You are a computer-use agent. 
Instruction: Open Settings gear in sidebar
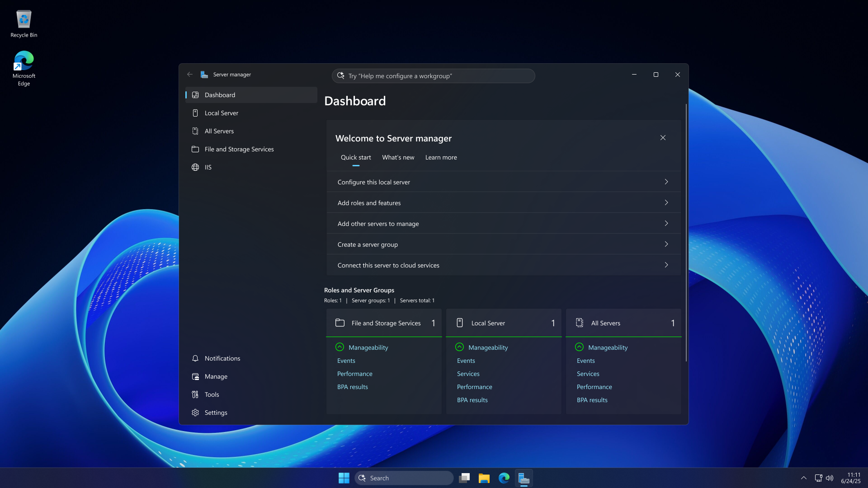(x=195, y=413)
